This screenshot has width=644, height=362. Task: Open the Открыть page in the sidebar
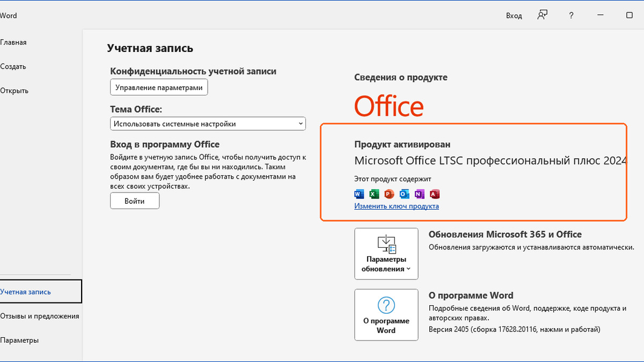14,91
